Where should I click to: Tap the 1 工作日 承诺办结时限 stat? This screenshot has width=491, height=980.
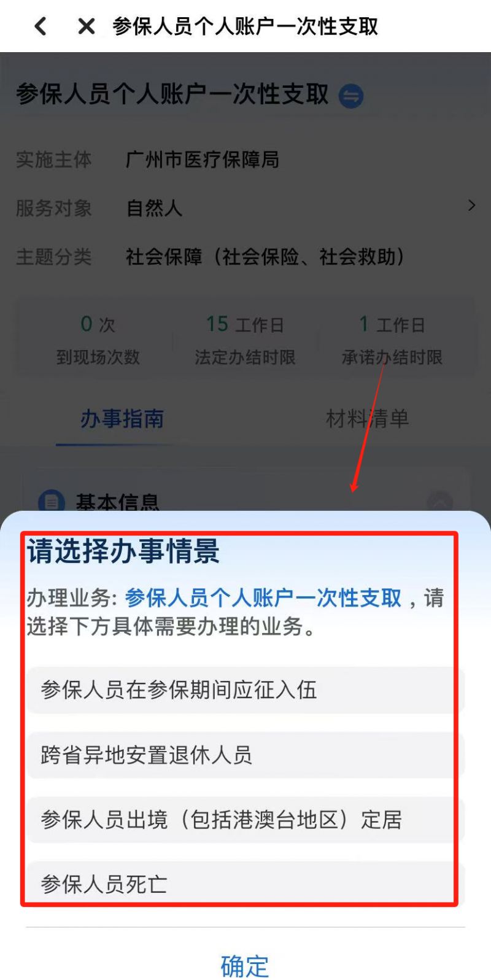(x=392, y=340)
